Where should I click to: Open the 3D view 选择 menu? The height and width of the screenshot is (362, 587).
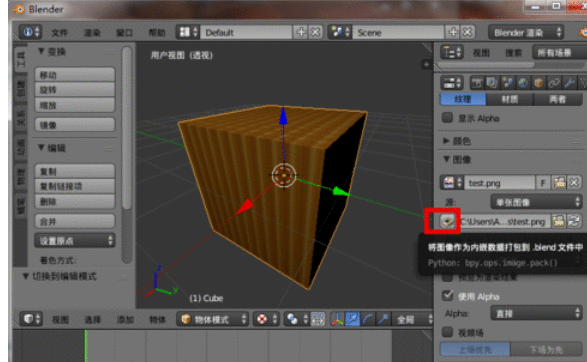pos(92,320)
